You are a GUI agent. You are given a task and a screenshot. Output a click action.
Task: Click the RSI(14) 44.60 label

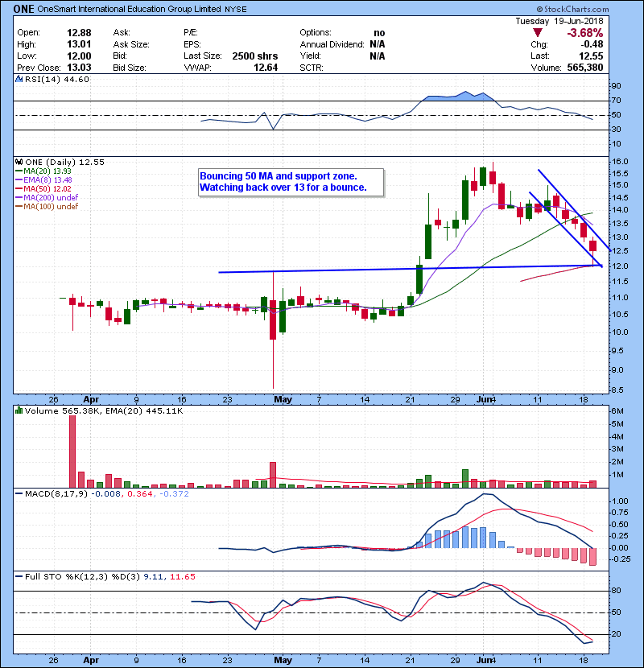[x=57, y=79]
